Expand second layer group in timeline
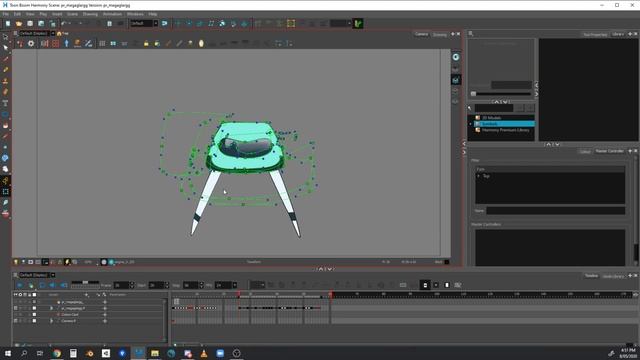640x360 pixels. click(x=51, y=309)
